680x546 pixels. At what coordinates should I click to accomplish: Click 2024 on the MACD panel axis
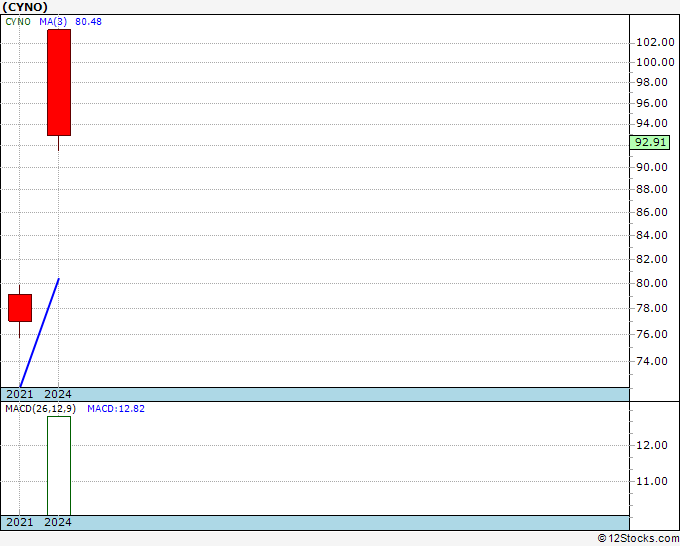click(x=58, y=522)
